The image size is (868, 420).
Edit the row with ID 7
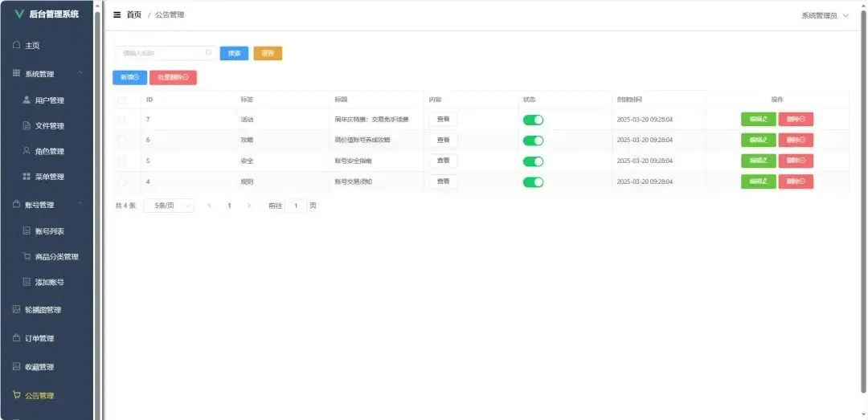coord(759,119)
